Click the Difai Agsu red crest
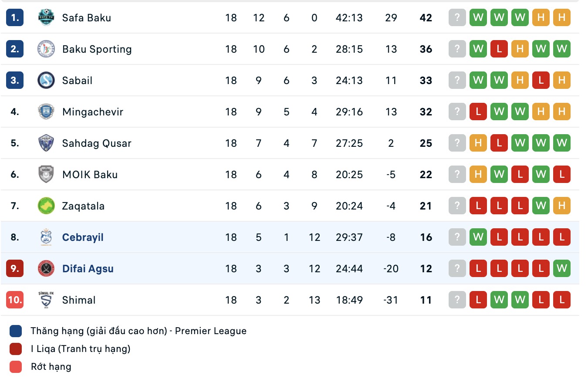 [x=46, y=269]
